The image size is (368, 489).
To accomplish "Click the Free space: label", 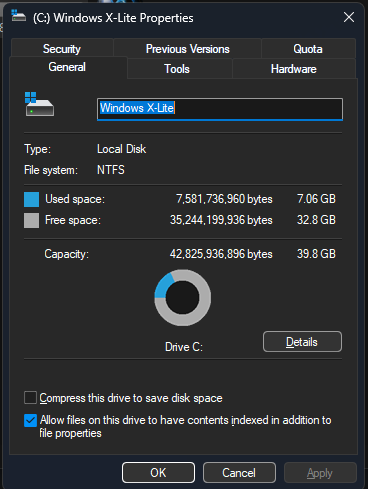I will (x=73, y=220).
